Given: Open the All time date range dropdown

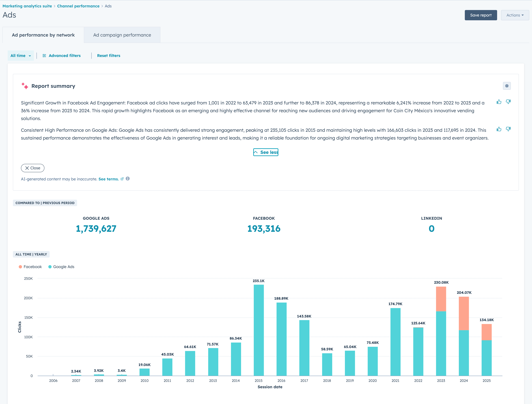Looking at the screenshot, I should (20, 56).
